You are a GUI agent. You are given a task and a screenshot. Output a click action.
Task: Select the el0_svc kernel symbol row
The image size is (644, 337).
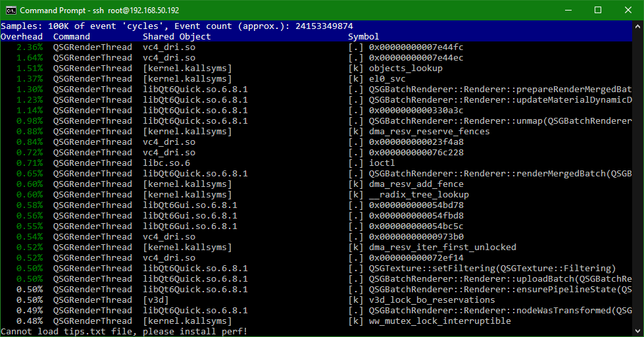click(316, 79)
